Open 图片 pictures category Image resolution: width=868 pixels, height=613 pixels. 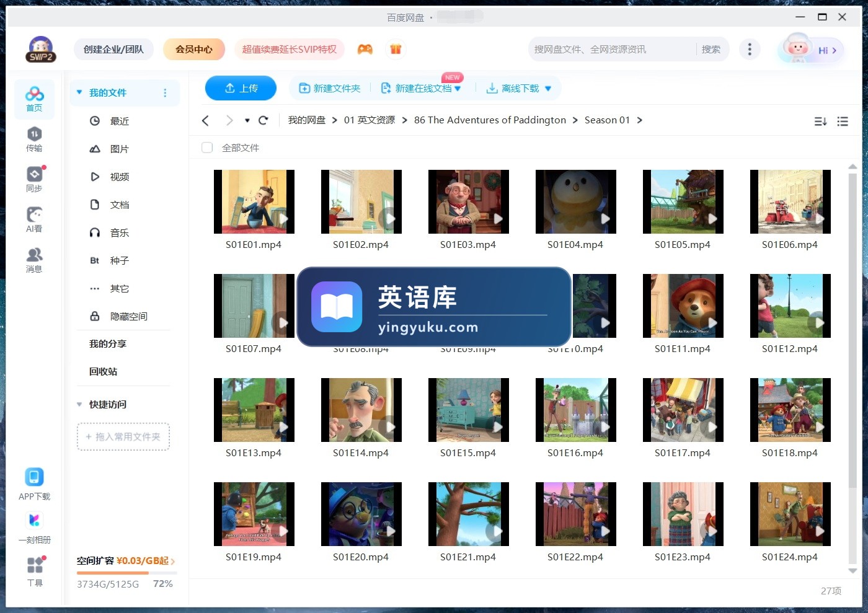[x=120, y=149]
